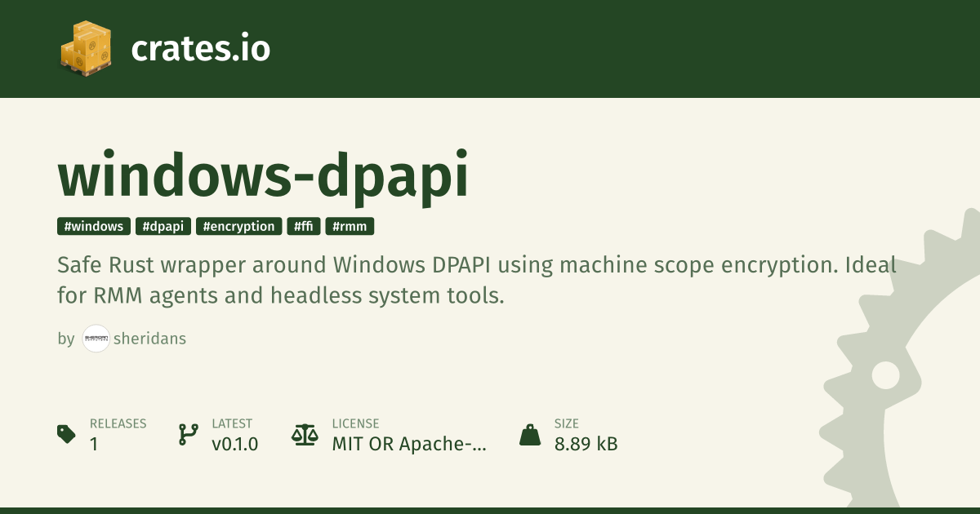
Task: Visit the sheridans author profile name
Action: [150, 339]
